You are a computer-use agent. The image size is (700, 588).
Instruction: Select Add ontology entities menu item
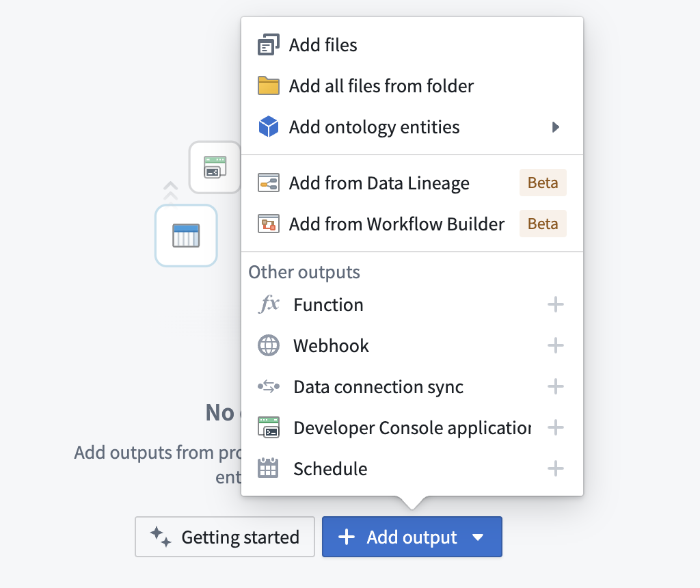tap(412, 126)
